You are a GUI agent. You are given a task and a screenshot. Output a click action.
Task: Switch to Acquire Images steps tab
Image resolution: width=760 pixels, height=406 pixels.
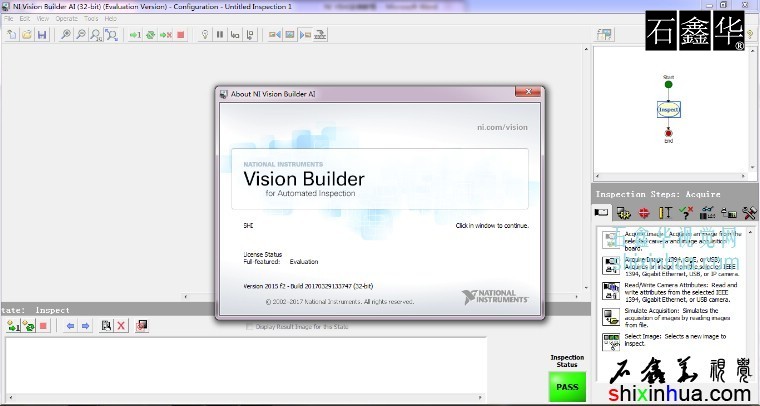[601, 212]
